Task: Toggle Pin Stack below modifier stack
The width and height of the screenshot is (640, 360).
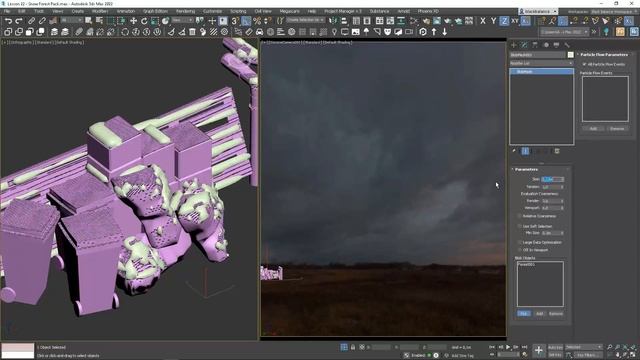Action: [514, 151]
